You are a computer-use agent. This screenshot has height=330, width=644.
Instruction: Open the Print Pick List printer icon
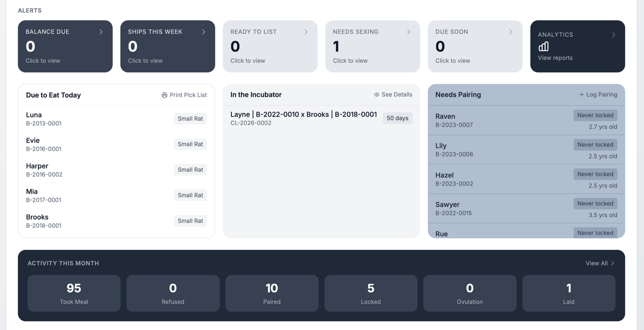[164, 95]
